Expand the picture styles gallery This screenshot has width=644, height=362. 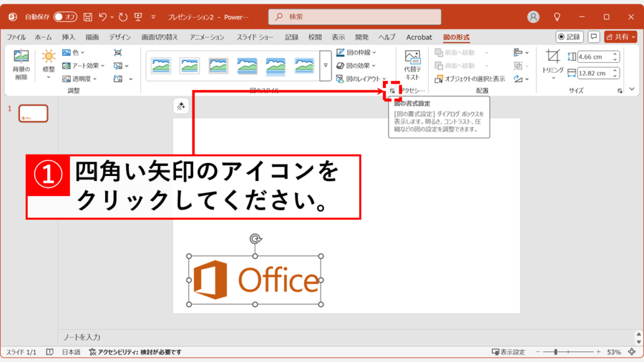point(325,65)
